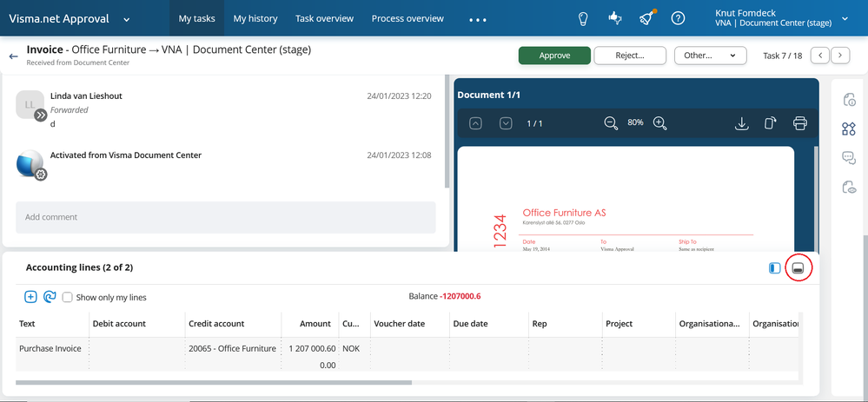Switch to the My history tab

pos(255,18)
